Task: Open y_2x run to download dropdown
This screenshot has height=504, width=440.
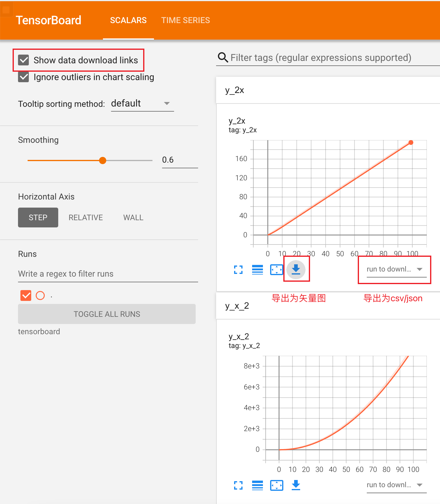Action: 396,269
